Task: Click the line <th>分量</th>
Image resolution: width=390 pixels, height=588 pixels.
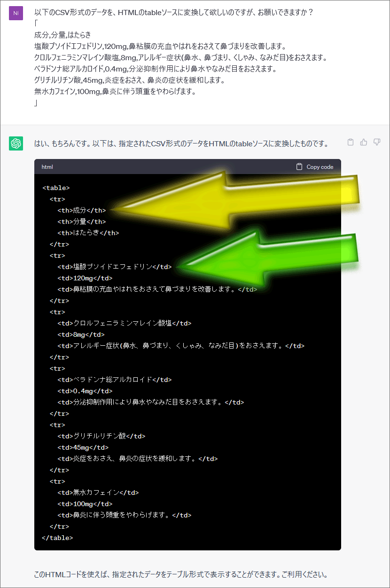Action: pos(82,222)
